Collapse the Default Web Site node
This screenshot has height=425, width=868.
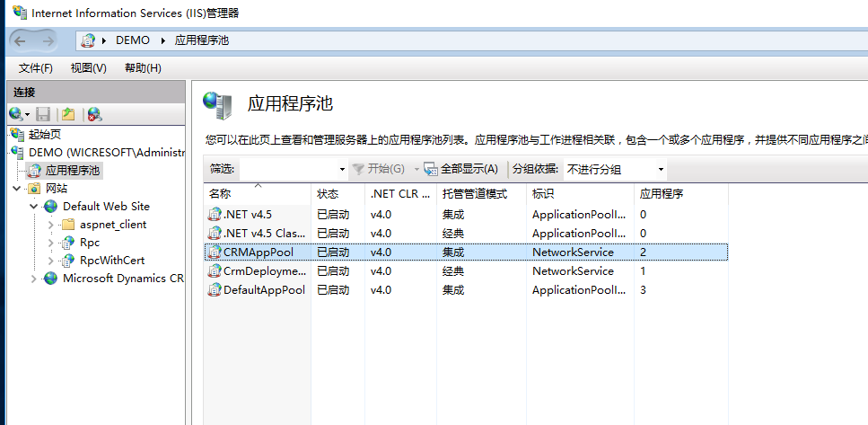(x=34, y=206)
